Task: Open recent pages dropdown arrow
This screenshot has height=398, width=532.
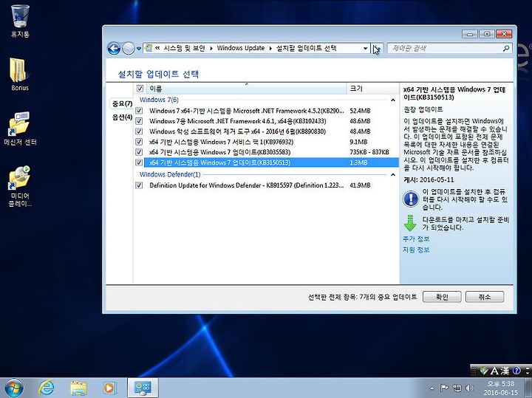Action: pos(138,49)
